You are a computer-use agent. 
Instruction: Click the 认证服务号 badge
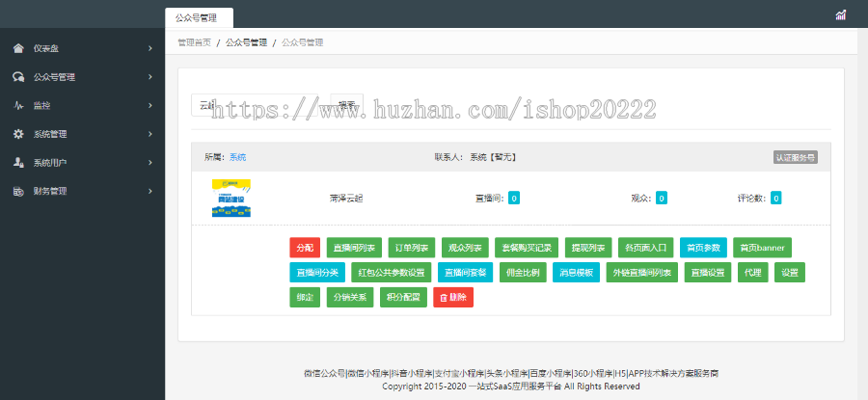pyautogui.click(x=796, y=157)
